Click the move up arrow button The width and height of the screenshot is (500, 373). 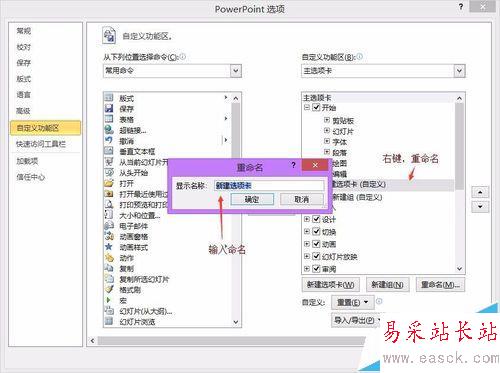[480, 192]
